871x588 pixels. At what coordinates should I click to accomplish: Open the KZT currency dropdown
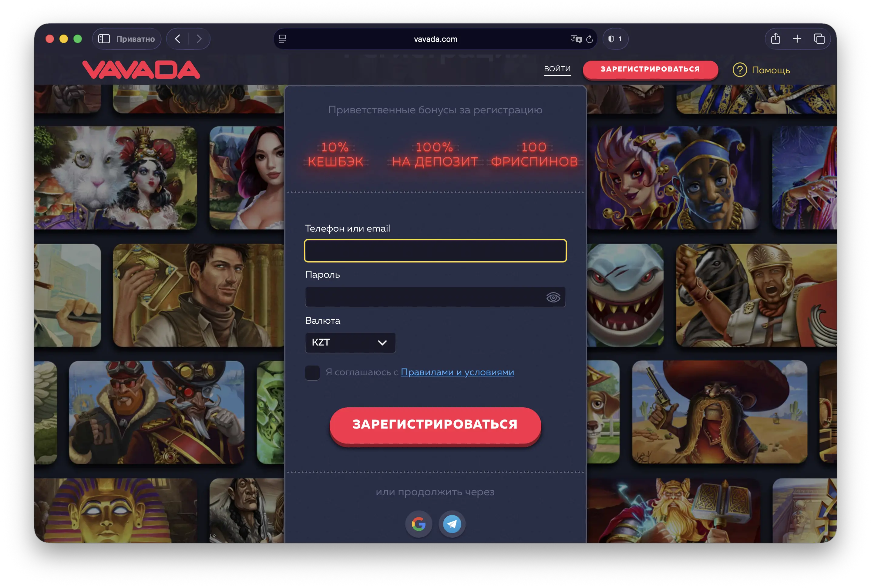click(350, 342)
